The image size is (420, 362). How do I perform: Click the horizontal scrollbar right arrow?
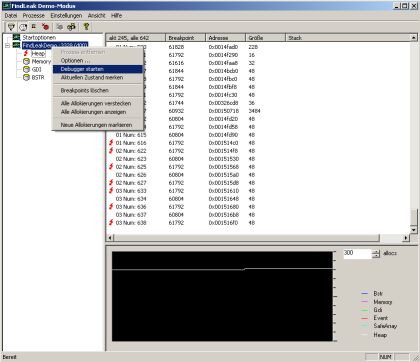405,238
